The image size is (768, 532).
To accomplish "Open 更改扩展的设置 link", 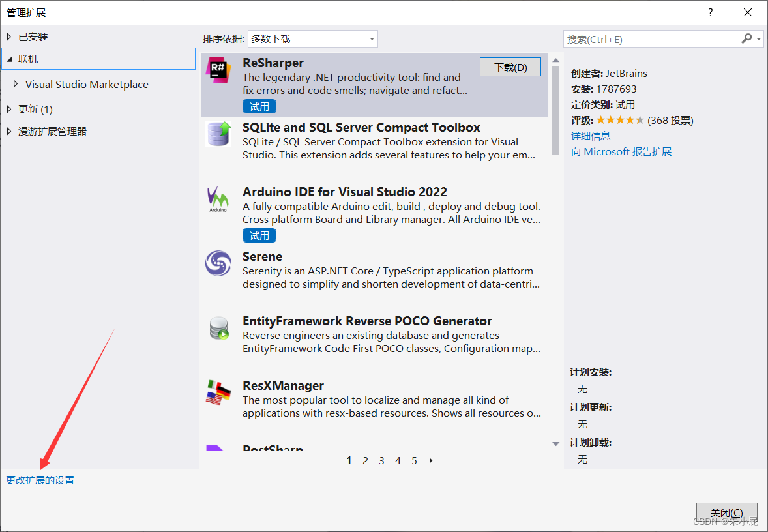I will [40, 480].
